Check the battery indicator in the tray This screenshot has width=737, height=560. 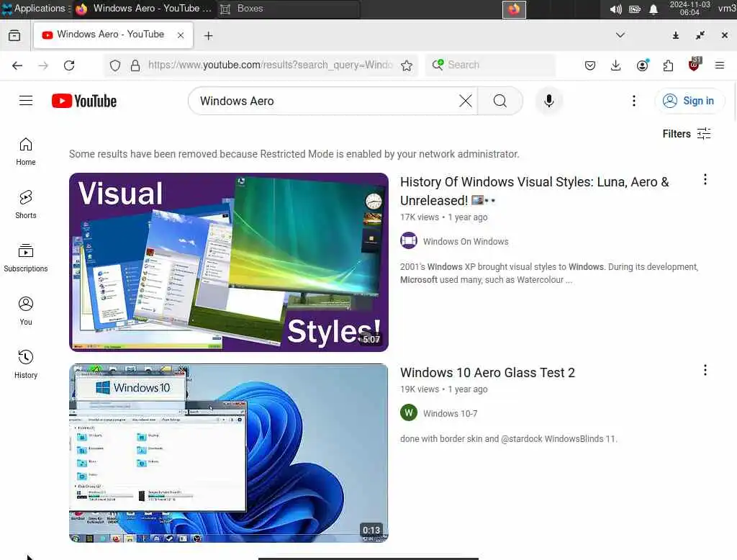point(635,9)
